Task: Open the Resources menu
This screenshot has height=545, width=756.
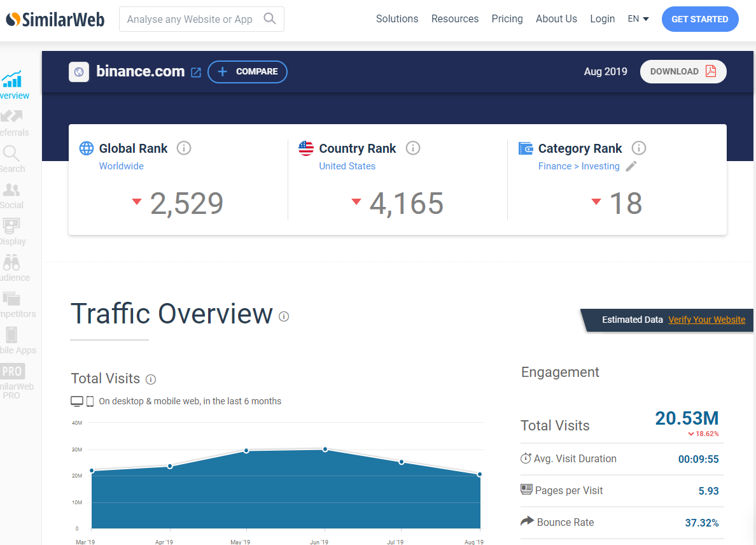Action: click(x=454, y=19)
